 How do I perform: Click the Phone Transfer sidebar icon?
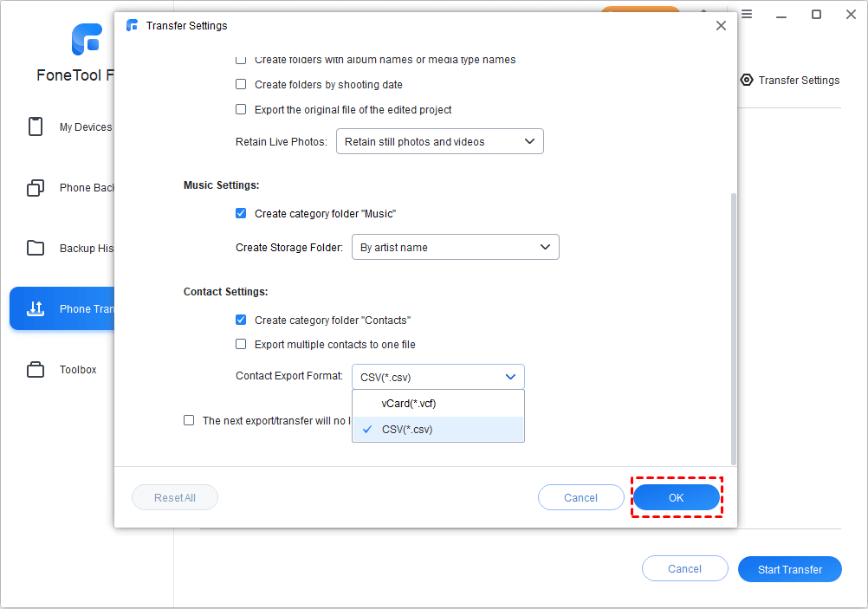click(36, 309)
